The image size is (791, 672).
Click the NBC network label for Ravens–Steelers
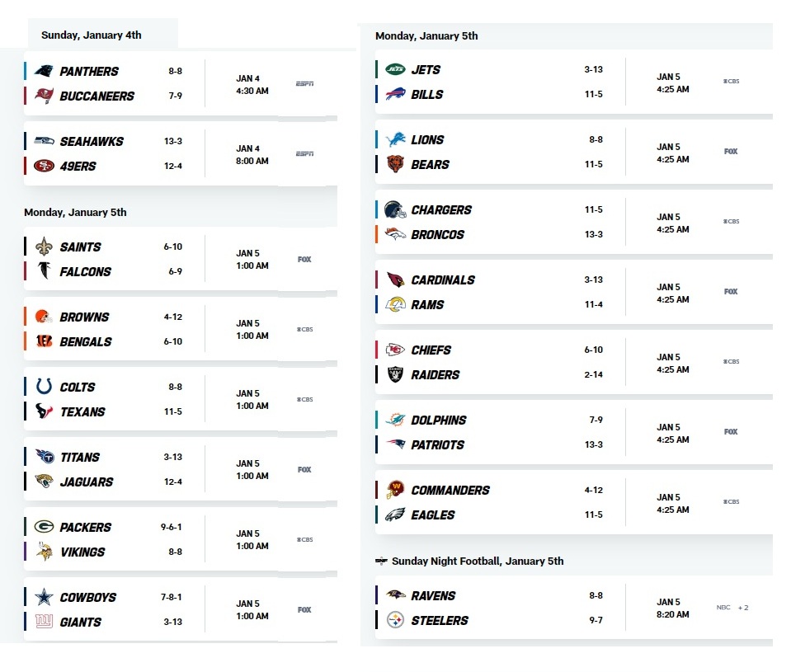(723, 608)
